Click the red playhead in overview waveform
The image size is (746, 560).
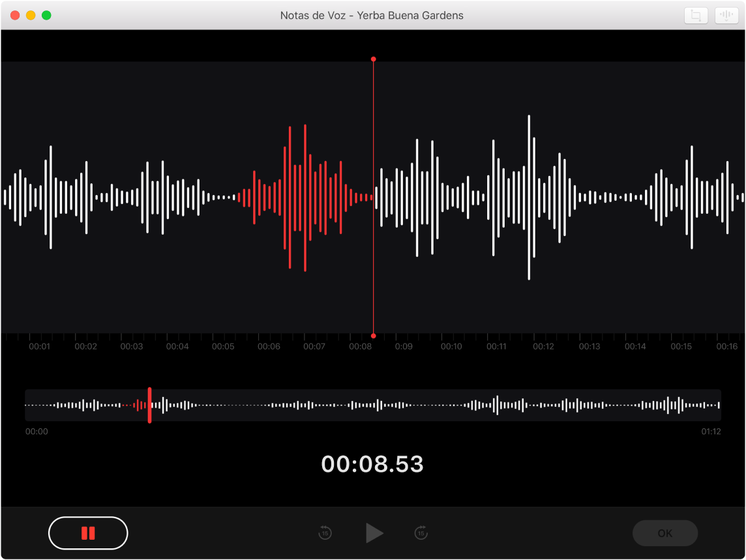[x=149, y=405]
